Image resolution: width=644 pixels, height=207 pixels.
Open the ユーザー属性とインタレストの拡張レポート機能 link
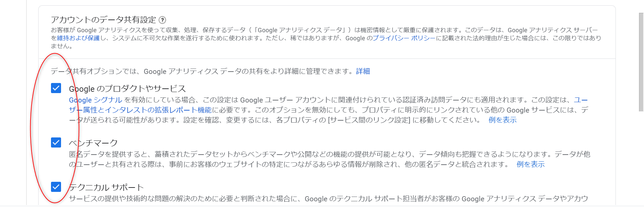[140, 110]
